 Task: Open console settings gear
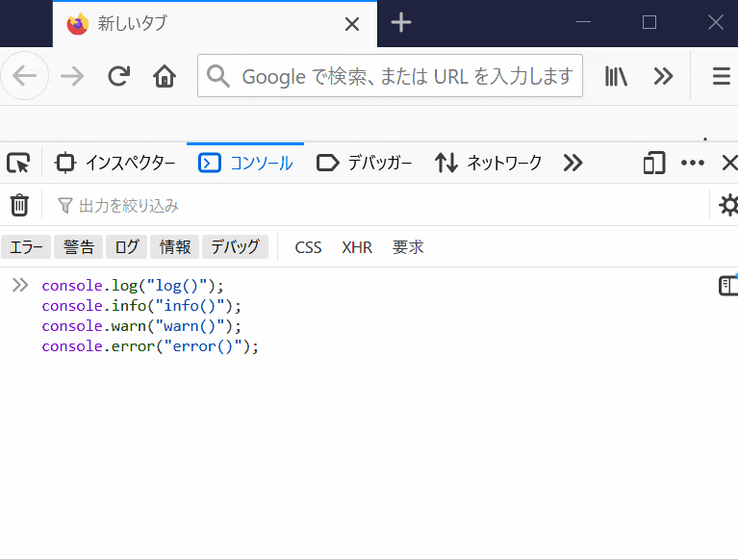click(728, 205)
